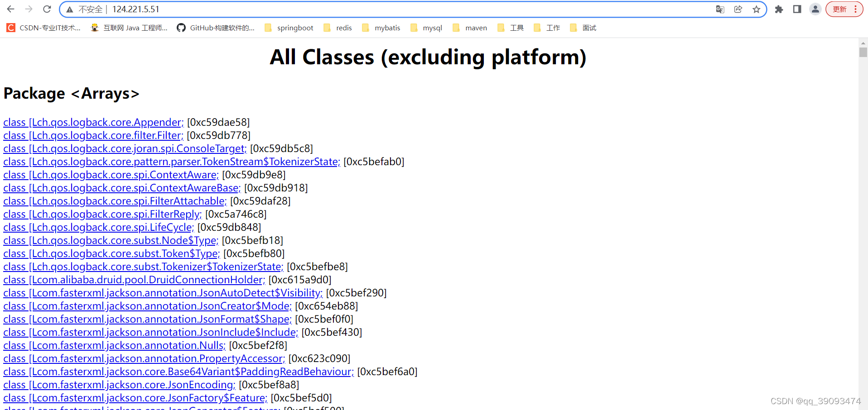Open the JsonCreator$Mode class link
The height and width of the screenshot is (410, 868).
[x=148, y=306]
